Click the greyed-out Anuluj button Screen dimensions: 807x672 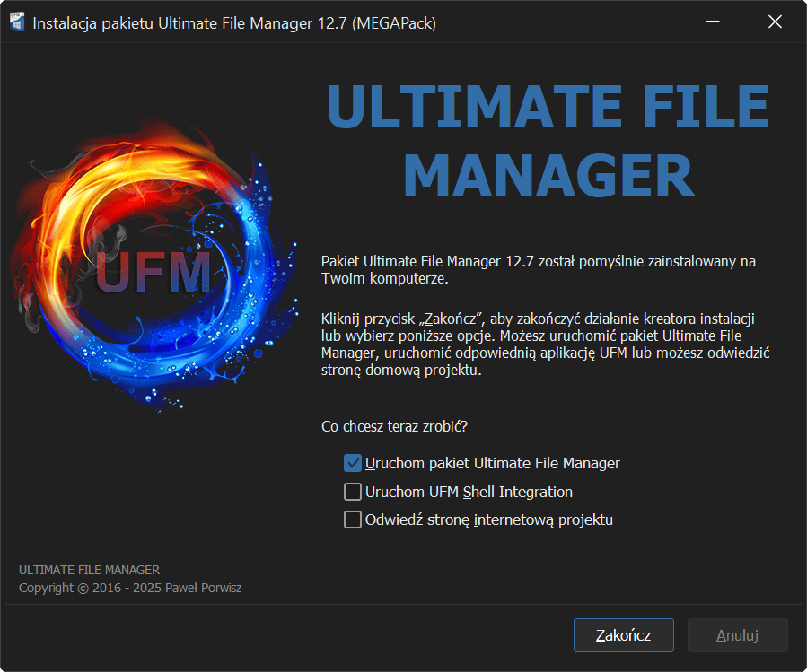[x=737, y=635]
